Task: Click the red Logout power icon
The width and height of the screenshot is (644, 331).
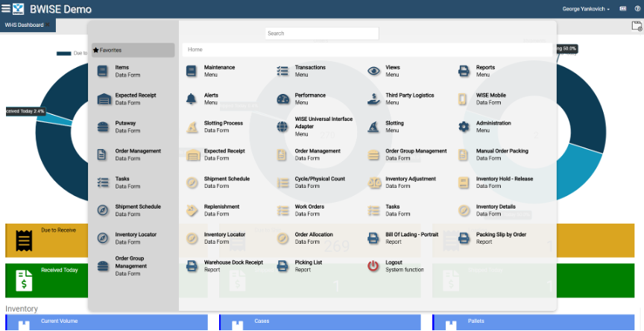Action: [x=373, y=267]
